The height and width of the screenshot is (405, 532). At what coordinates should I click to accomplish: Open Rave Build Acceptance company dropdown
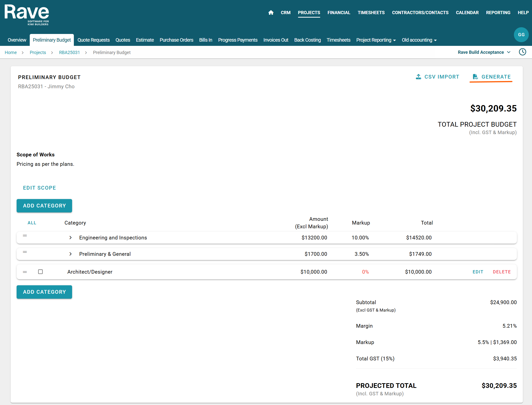pyautogui.click(x=484, y=52)
